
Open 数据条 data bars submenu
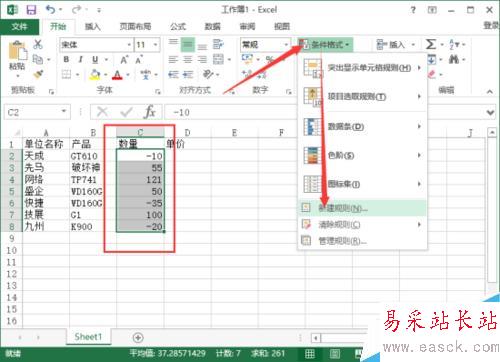point(362,127)
